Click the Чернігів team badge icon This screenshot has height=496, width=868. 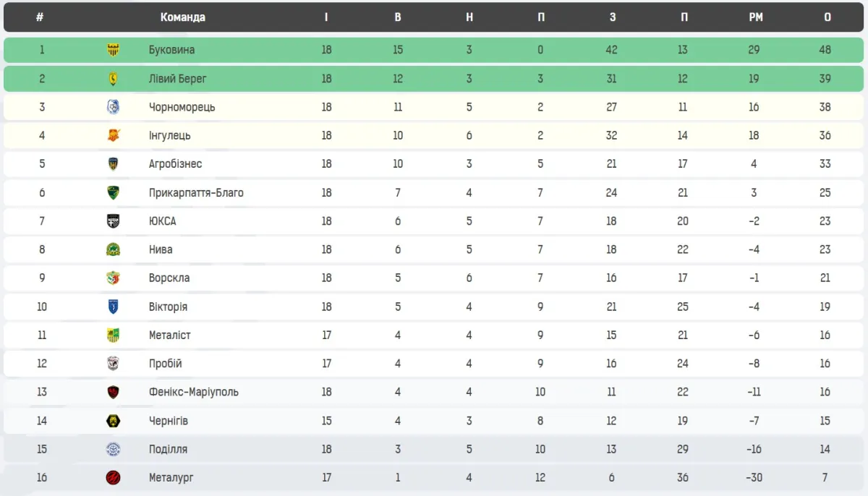click(x=113, y=421)
